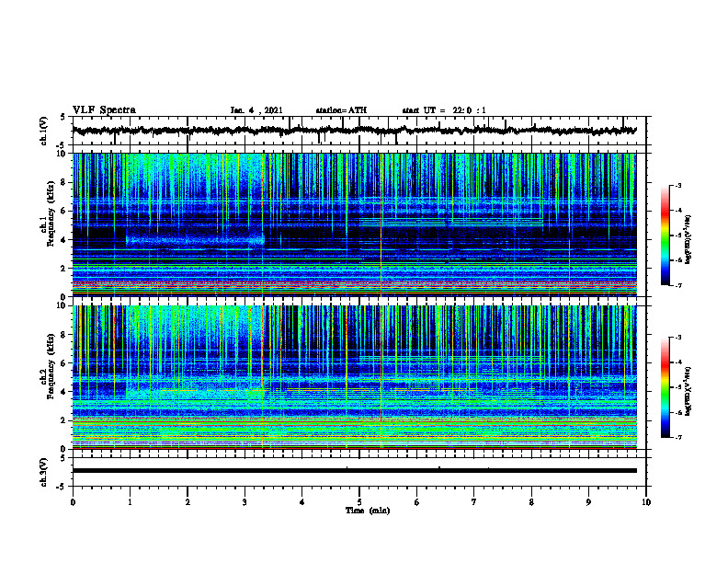
Task: Click the "VLF Spectra" plot title
Action: click(x=104, y=110)
